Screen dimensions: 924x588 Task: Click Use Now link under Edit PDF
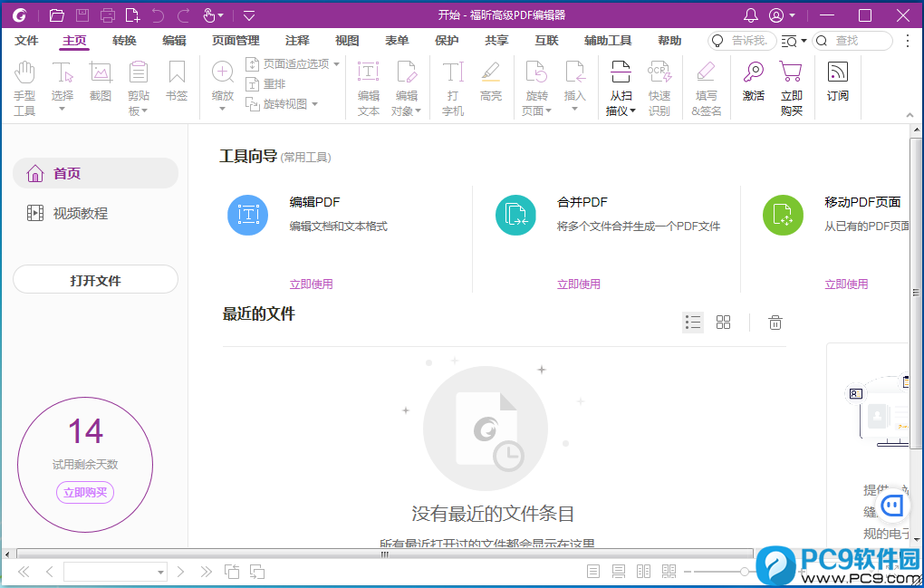[x=311, y=284]
